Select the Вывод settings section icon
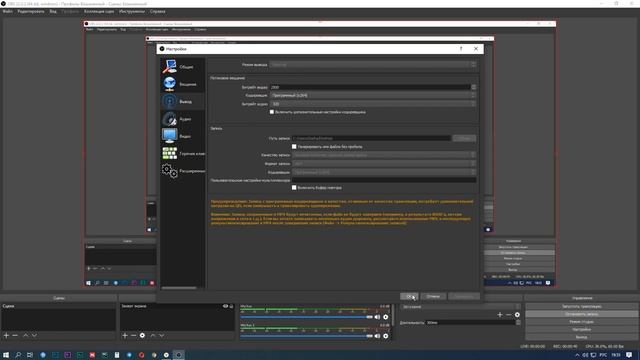This screenshot has height=360, width=640. click(x=169, y=101)
